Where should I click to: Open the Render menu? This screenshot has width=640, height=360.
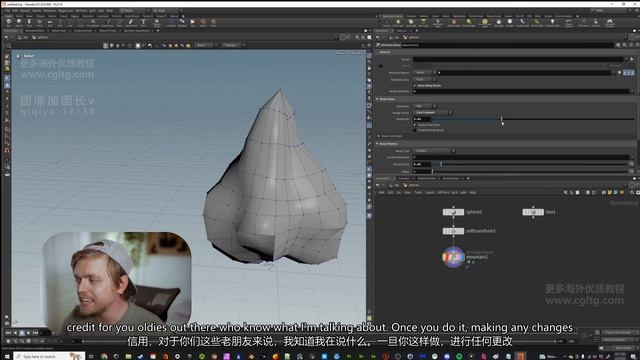click(x=25, y=11)
